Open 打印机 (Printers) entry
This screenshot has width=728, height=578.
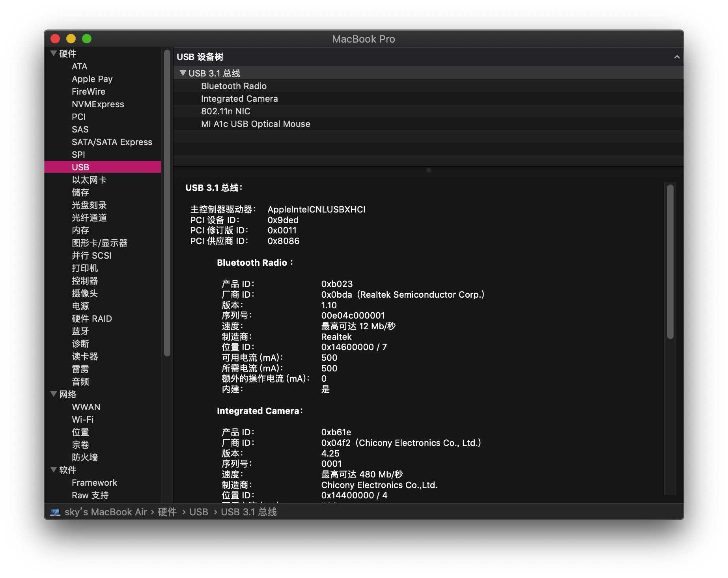(85, 268)
